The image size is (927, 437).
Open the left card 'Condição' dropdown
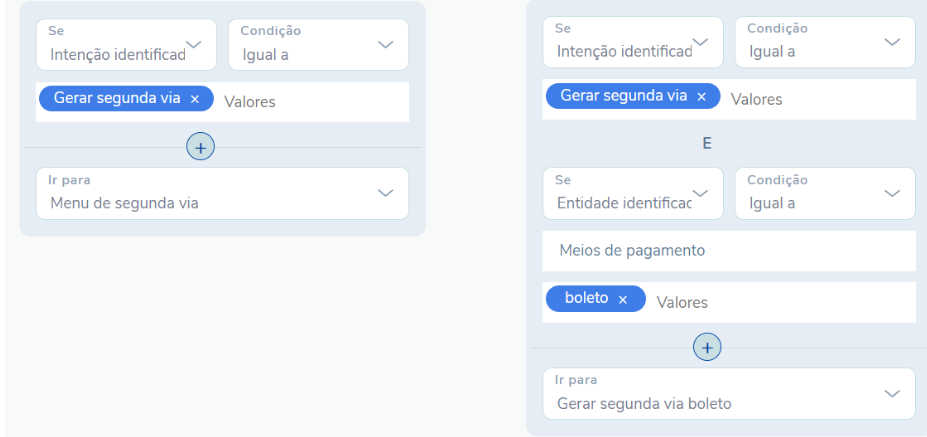[x=318, y=45]
